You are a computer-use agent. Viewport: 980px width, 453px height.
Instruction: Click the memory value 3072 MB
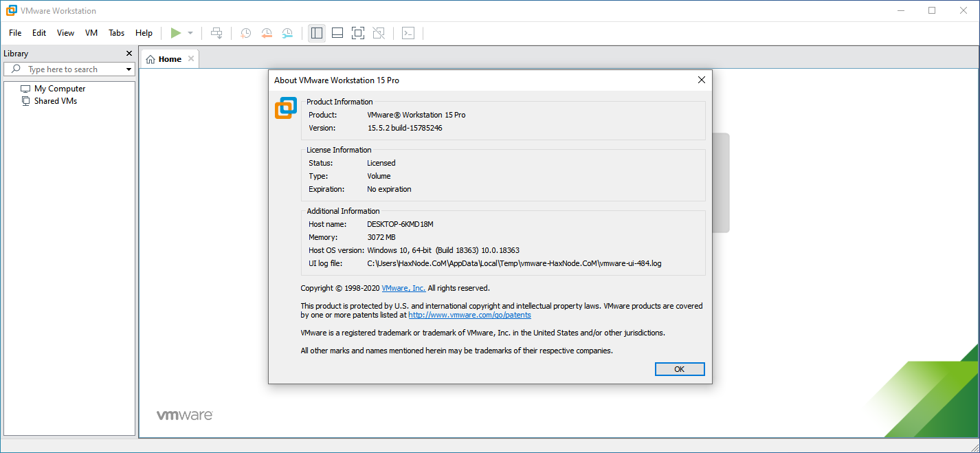[x=381, y=237]
